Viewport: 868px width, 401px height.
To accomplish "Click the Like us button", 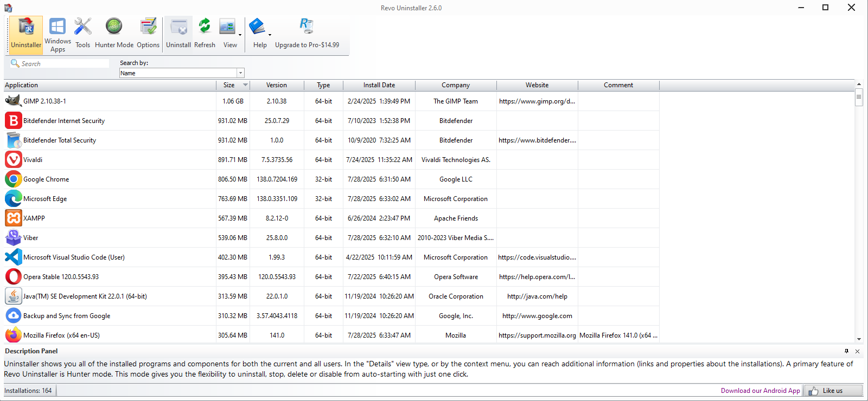I will pyautogui.click(x=833, y=391).
